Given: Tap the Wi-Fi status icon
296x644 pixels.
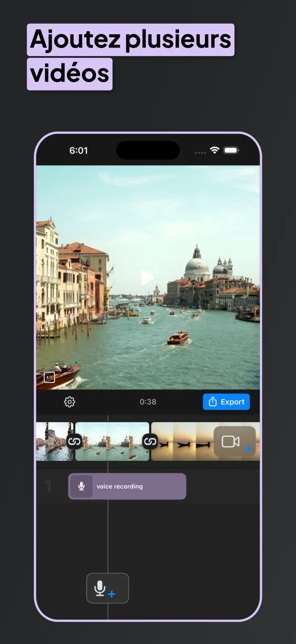Looking at the screenshot, I should pos(215,150).
